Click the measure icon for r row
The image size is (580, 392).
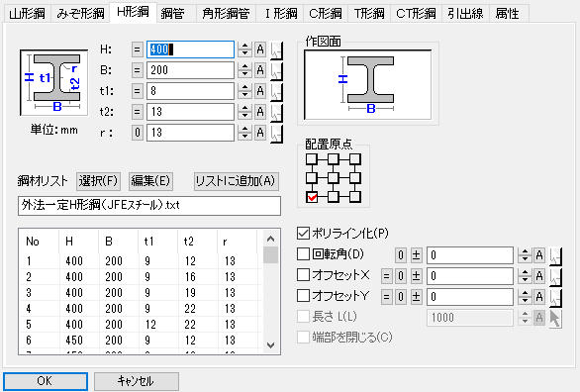tap(276, 133)
